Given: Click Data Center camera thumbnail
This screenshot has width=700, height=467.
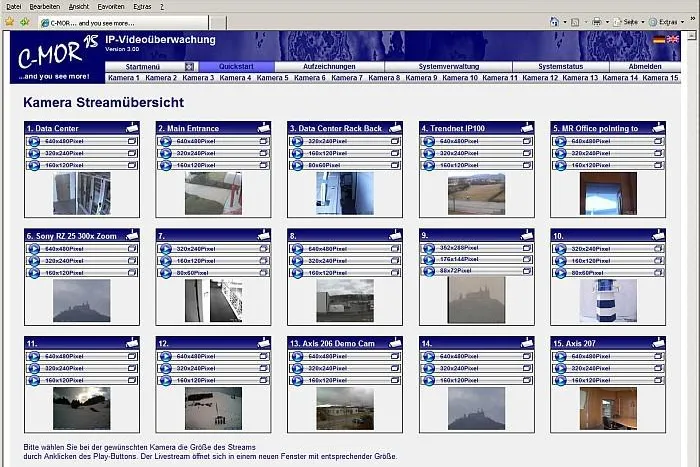Looking at the screenshot, I should (x=82, y=194).
